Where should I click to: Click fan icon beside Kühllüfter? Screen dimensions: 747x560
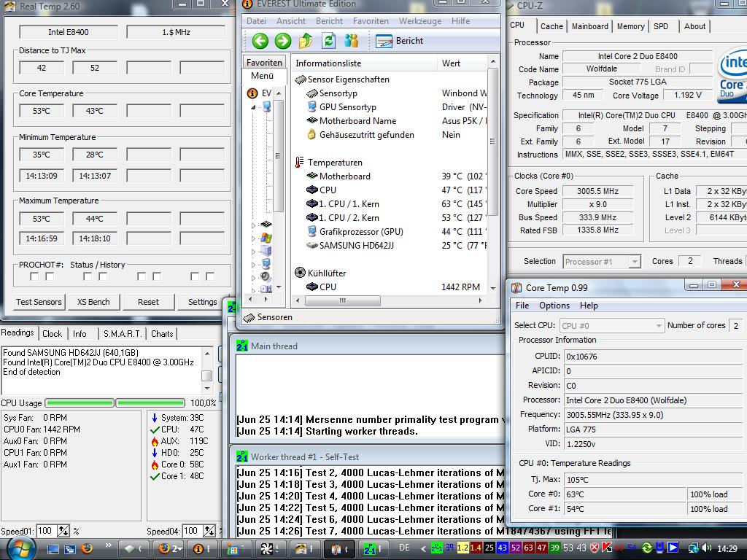[300, 273]
